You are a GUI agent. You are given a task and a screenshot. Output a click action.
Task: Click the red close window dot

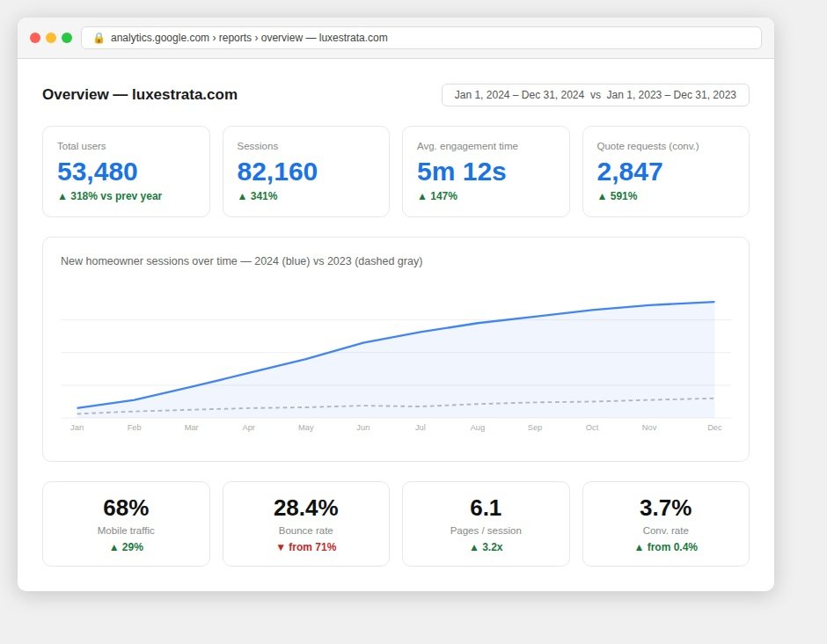tap(35, 38)
